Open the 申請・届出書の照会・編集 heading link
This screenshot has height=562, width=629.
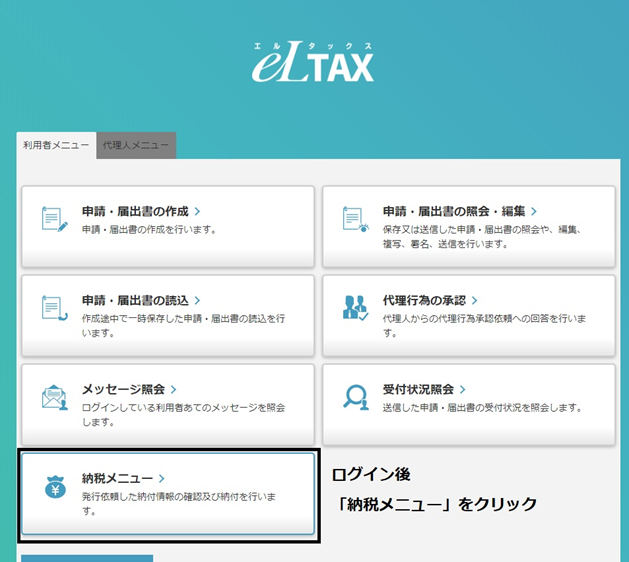(x=454, y=211)
